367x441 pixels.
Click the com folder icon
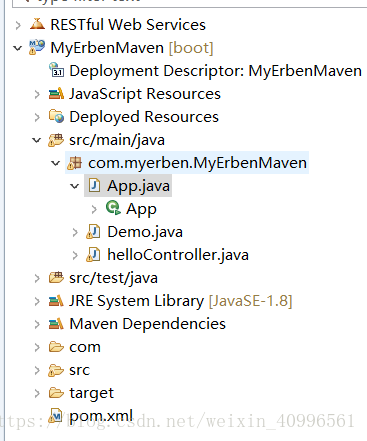(56, 347)
